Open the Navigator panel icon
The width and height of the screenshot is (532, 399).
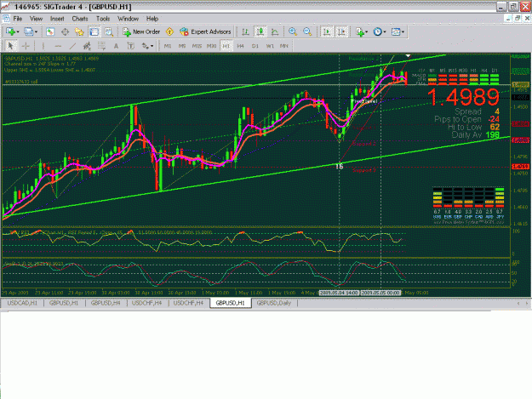[x=79, y=31]
